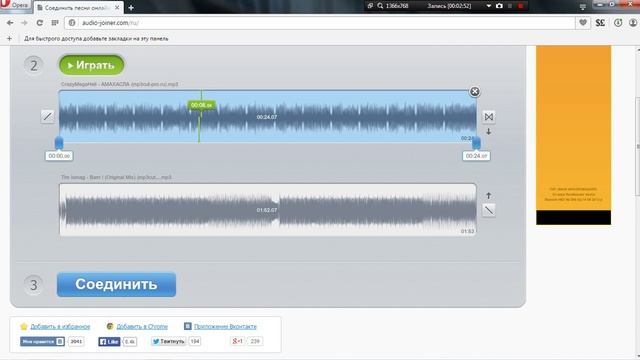This screenshot has height=360, width=640.
Task: Go forward with the browser forward arrow
Action: click(24, 23)
